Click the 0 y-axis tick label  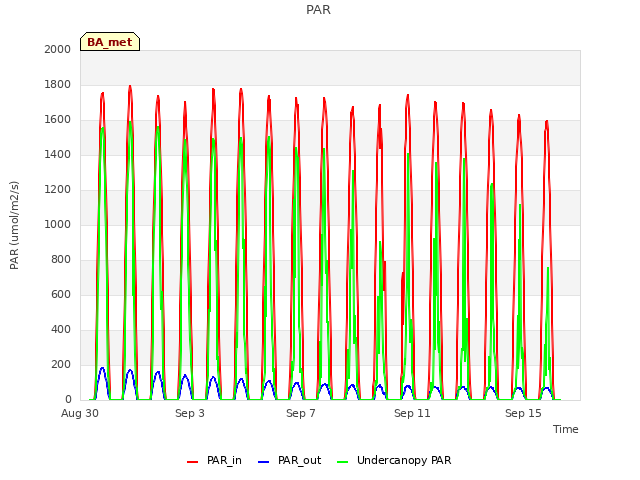click(x=68, y=400)
